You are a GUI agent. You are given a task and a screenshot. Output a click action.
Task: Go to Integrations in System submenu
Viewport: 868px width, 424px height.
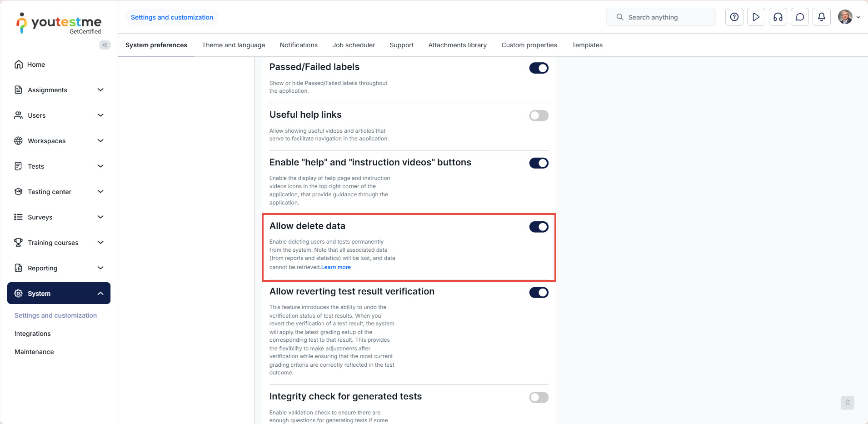click(33, 334)
